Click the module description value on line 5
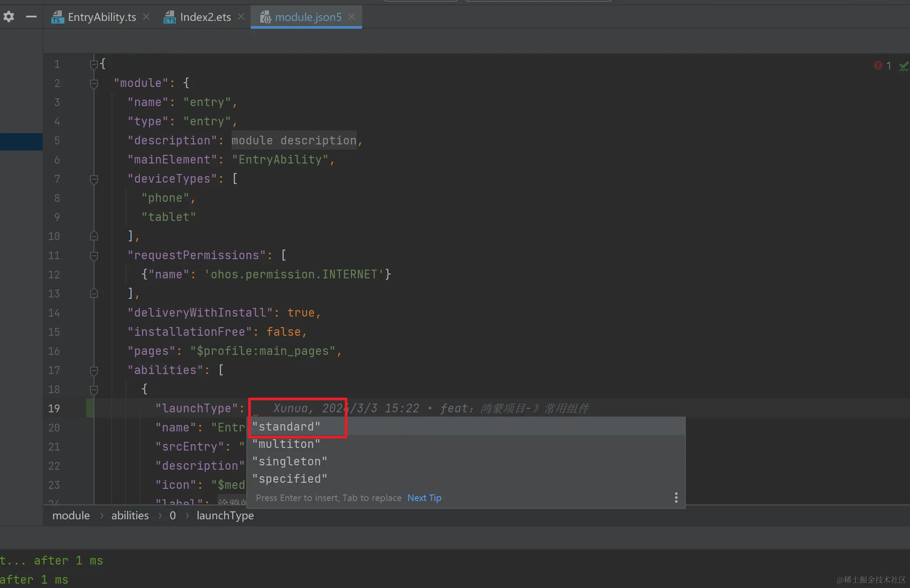Image resolution: width=910 pixels, height=588 pixels. click(294, 140)
